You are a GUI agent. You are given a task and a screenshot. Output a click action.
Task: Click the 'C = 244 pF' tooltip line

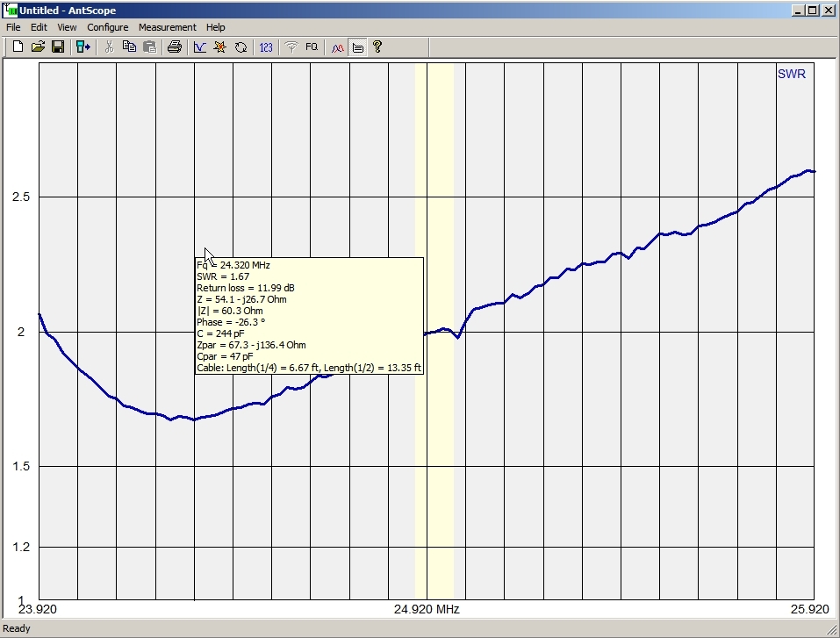(220, 333)
